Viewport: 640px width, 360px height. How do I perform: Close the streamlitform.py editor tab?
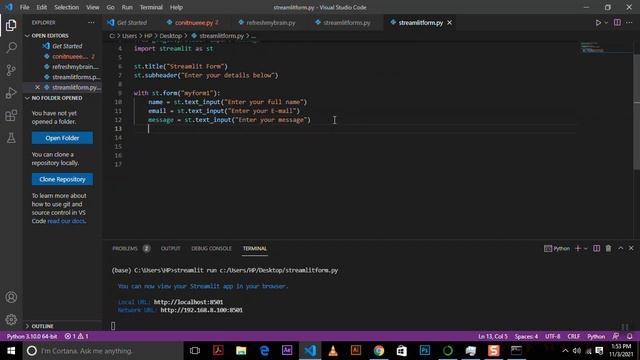point(449,23)
